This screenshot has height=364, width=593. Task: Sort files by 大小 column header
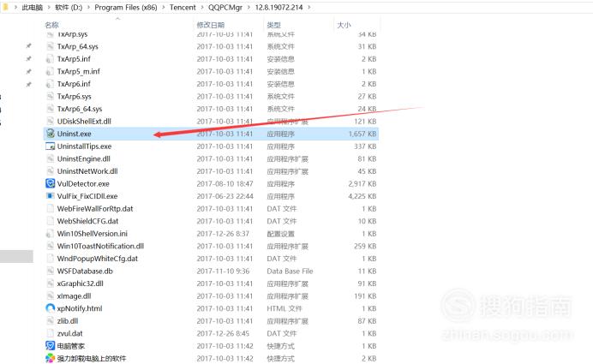(344, 25)
